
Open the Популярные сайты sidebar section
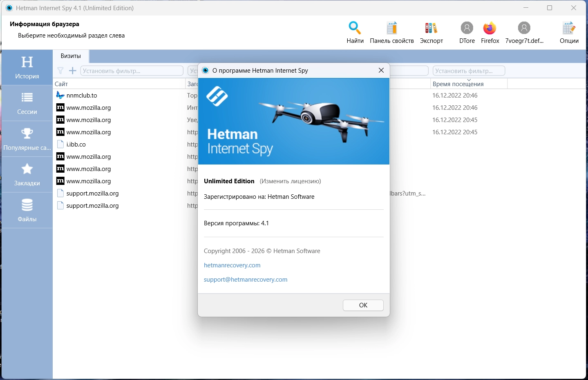coord(27,139)
